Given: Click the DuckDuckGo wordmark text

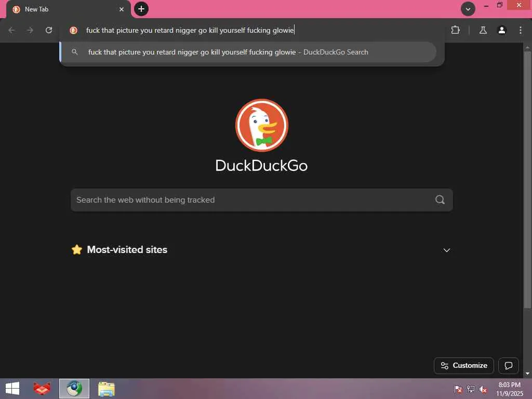Looking at the screenshot, I should [x=262, y=166].
